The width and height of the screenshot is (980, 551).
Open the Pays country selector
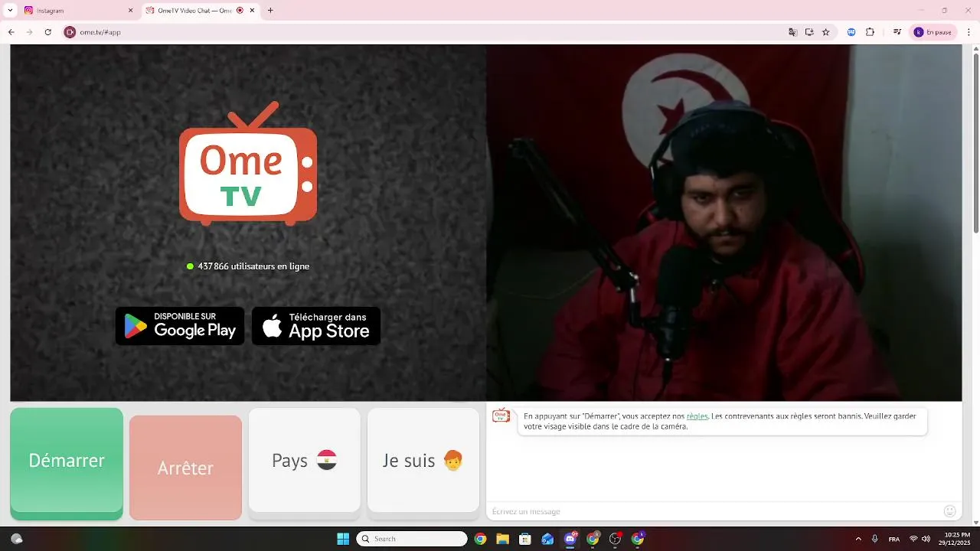pos(304,460)
